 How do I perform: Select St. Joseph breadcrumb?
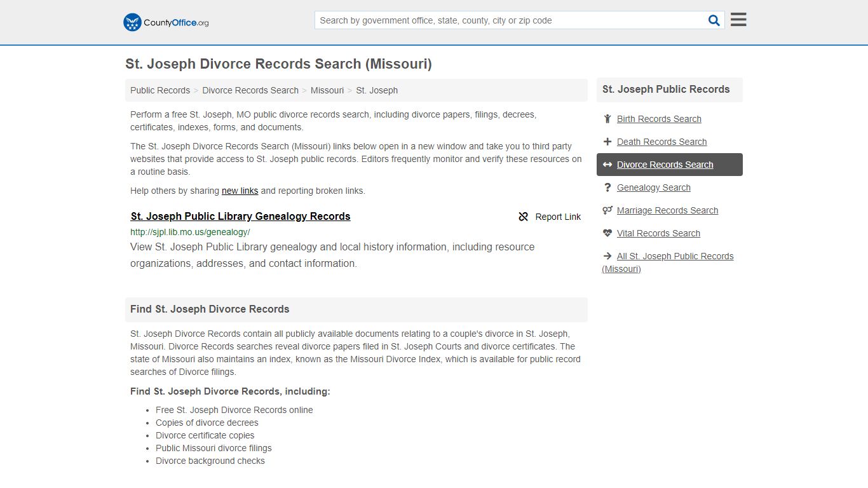click(x=377, y=90)
